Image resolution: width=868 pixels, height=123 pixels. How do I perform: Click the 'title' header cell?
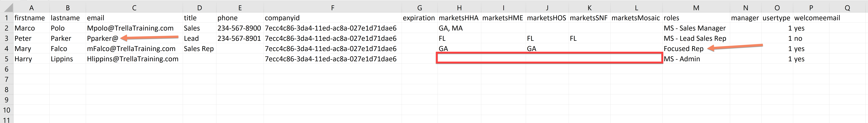click(199, 18)
